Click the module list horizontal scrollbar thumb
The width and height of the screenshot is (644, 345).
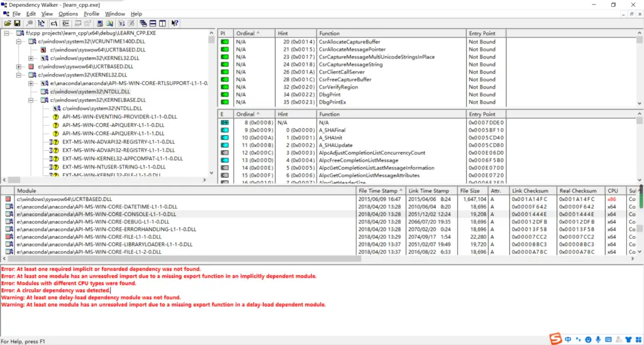click(184, 259)
